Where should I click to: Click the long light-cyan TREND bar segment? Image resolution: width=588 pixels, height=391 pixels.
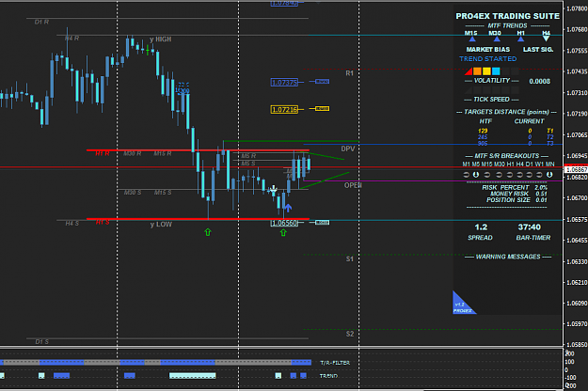point(193,376)
